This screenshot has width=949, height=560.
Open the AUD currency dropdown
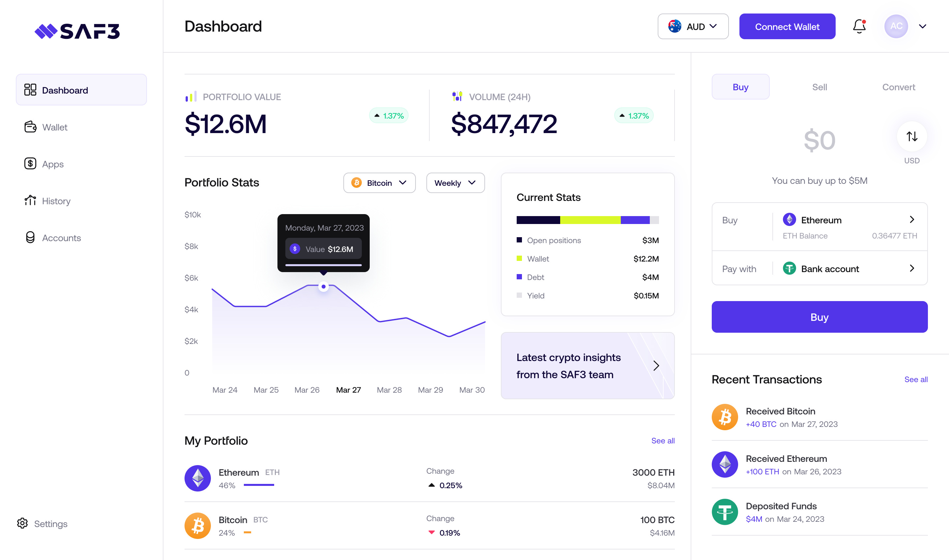click(x=693, y=26)
